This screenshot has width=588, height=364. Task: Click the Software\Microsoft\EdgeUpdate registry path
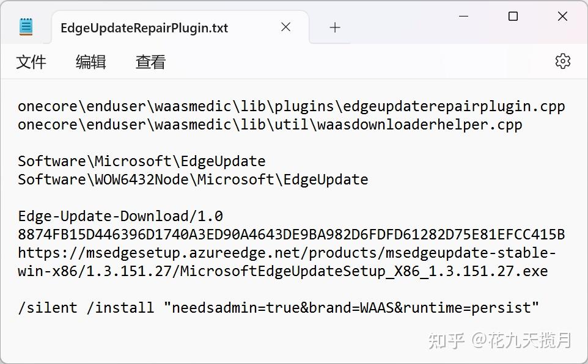click(x=141, y=161)
